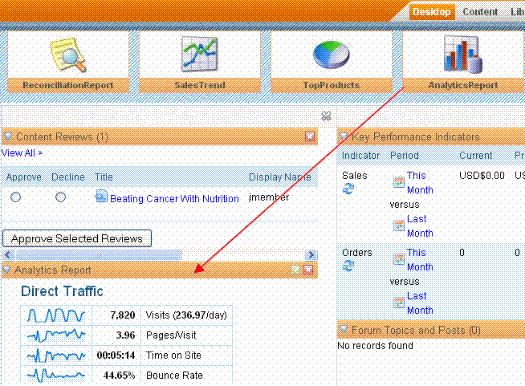This screenshot has width=525, height=386.
Task: Collapse the Analytics Report panel
Action: point(7,269)
